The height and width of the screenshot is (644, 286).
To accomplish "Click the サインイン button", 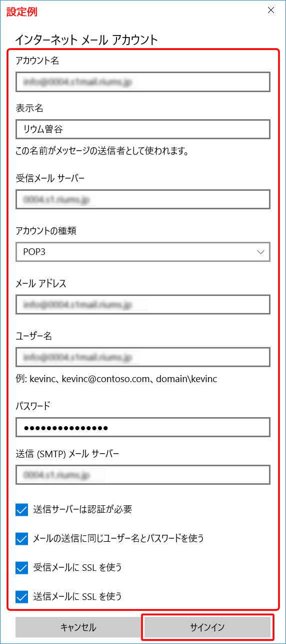I will pos(207,627).
